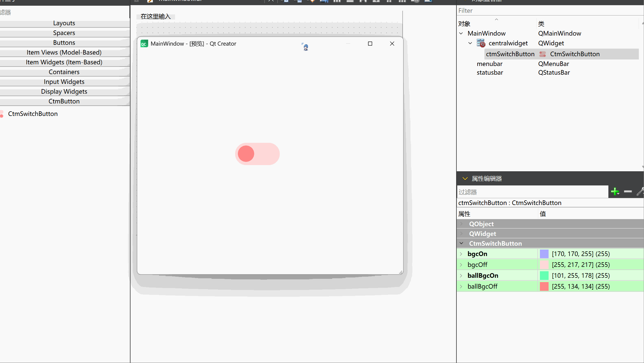Open the Buttons widget category
The width and height of the screenshot is (644, 363).
(64, 43)
